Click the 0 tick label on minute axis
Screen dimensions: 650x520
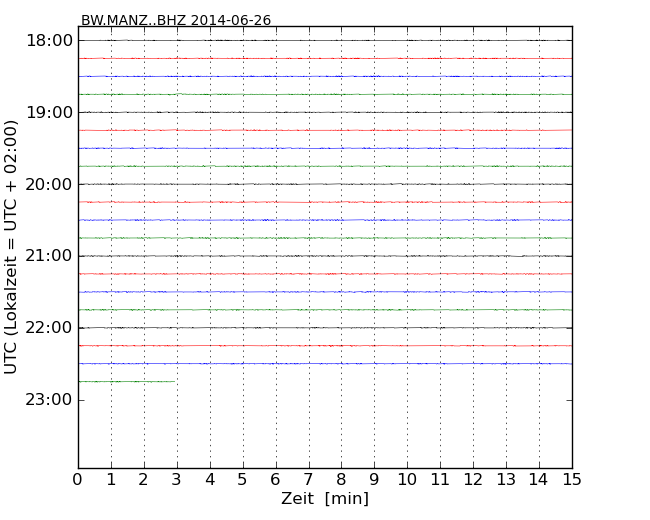point(78,479)
